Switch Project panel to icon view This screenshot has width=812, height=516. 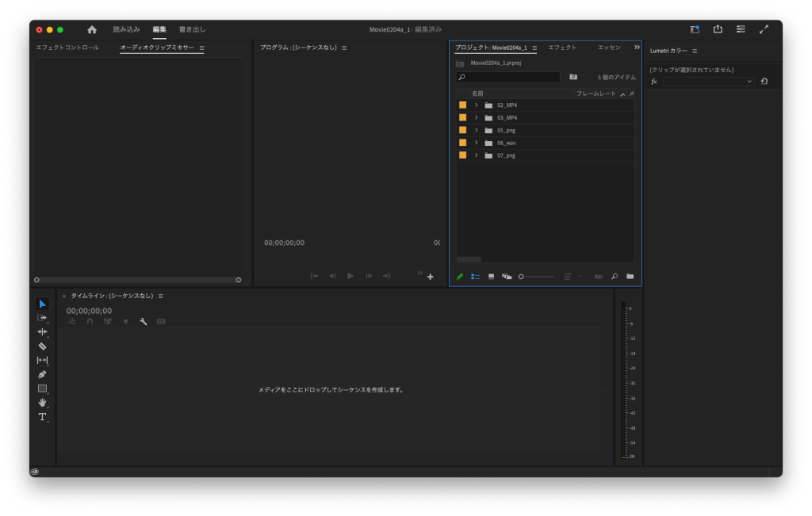(491, 277)
